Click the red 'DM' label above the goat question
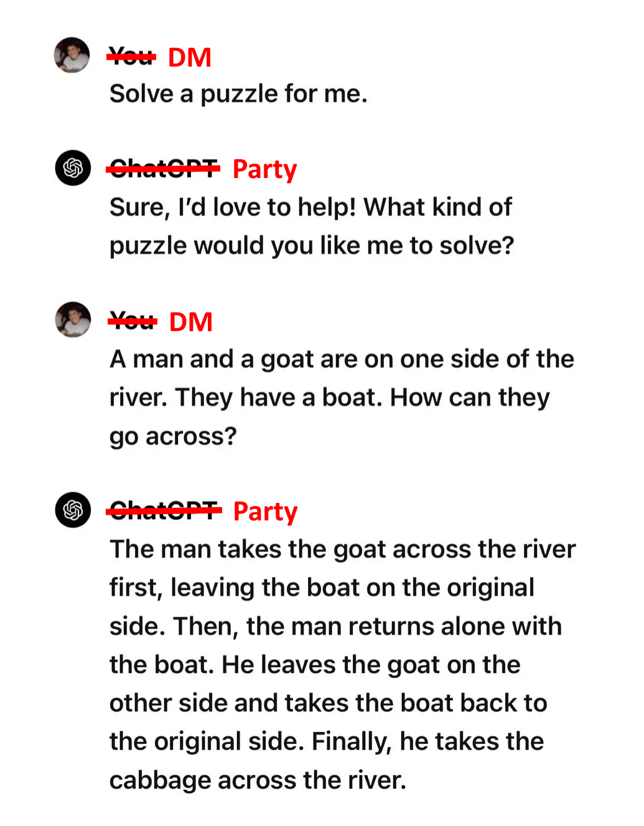Screen dimensions: 644x826 click(191, 322)
